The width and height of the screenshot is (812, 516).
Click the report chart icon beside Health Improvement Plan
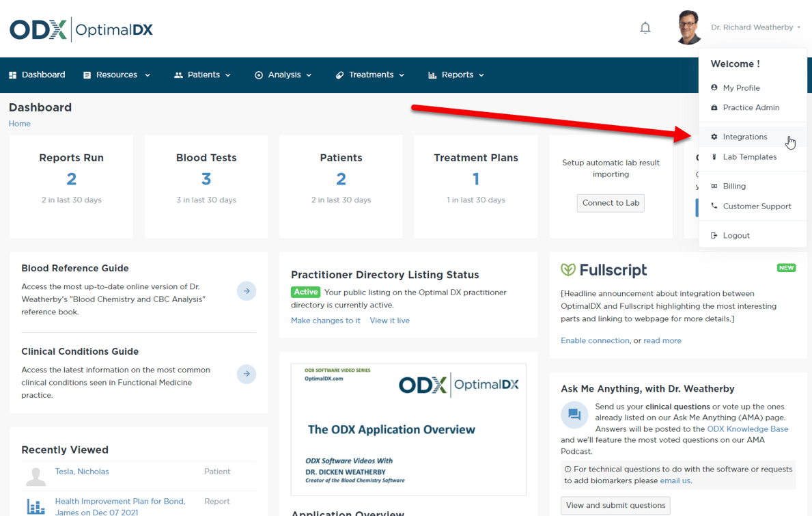[x=36, y=506]
